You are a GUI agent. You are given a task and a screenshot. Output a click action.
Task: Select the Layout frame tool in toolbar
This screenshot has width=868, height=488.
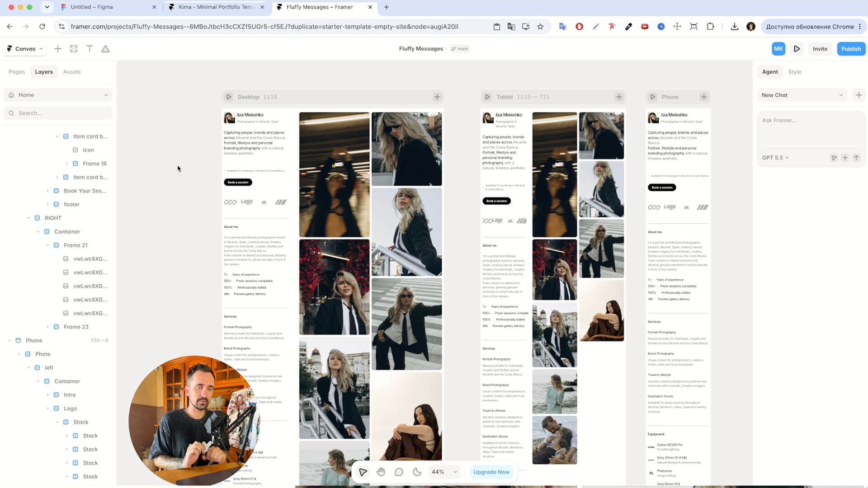pyautogui.click(x=74, y=49)
